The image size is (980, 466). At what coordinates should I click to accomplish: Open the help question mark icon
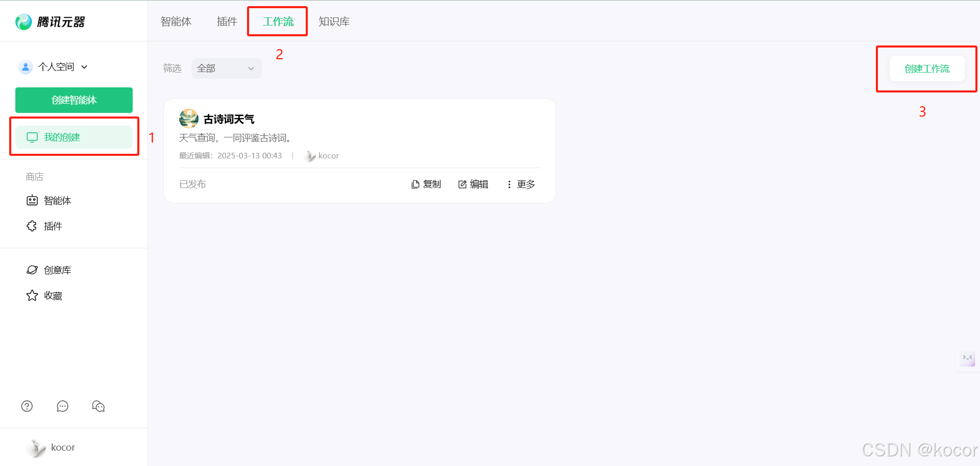(x=27, y=406)
